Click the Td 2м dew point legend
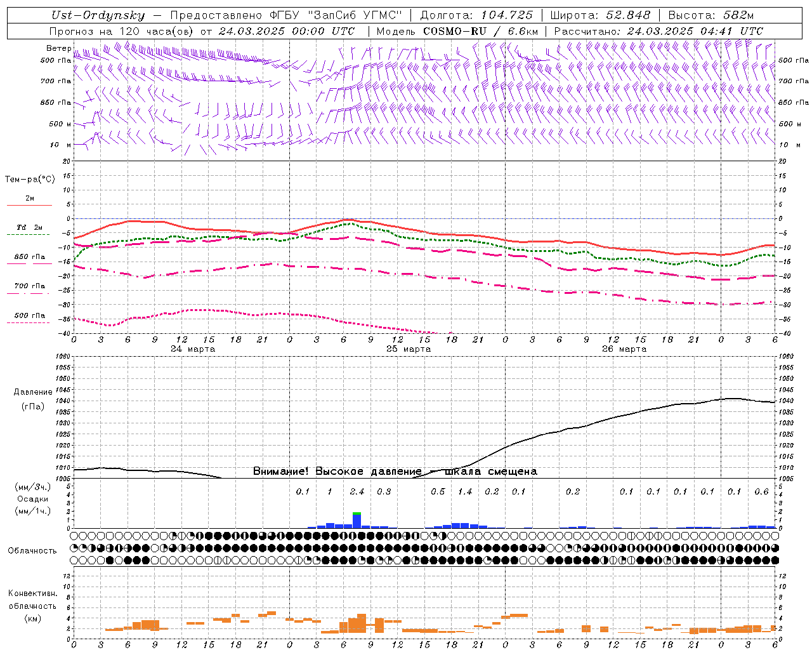The image size is (812, 650). click(29, 228)
